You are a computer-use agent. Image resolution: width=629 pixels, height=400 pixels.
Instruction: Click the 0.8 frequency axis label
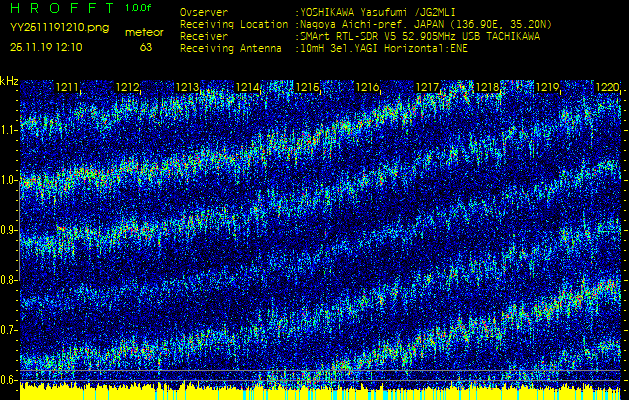(9, 280)
